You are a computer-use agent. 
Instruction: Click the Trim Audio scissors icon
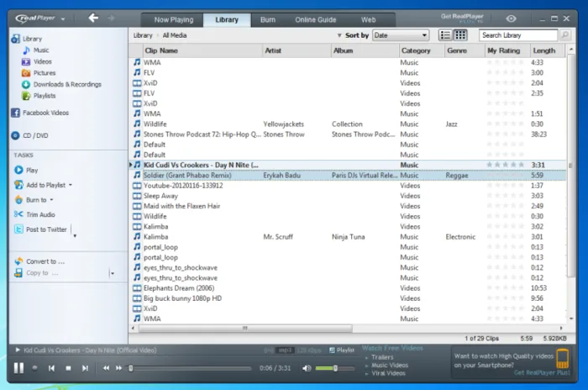(x=18, y=214)
